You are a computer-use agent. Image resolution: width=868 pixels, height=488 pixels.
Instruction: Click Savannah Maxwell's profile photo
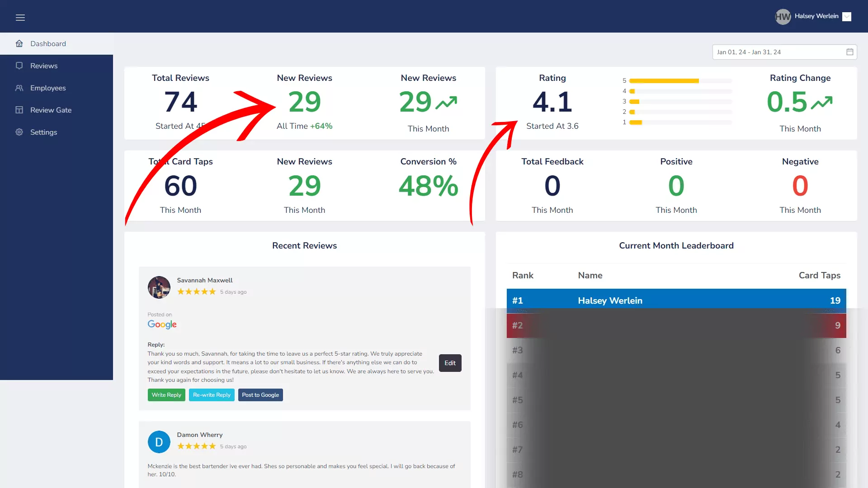(159, 287)
